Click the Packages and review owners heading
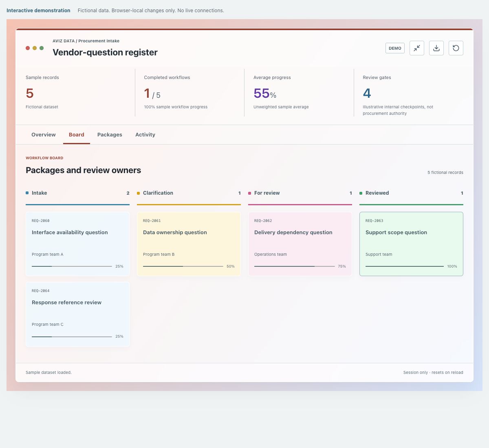Screen dimensions: 489x448 tap(83, 170)
